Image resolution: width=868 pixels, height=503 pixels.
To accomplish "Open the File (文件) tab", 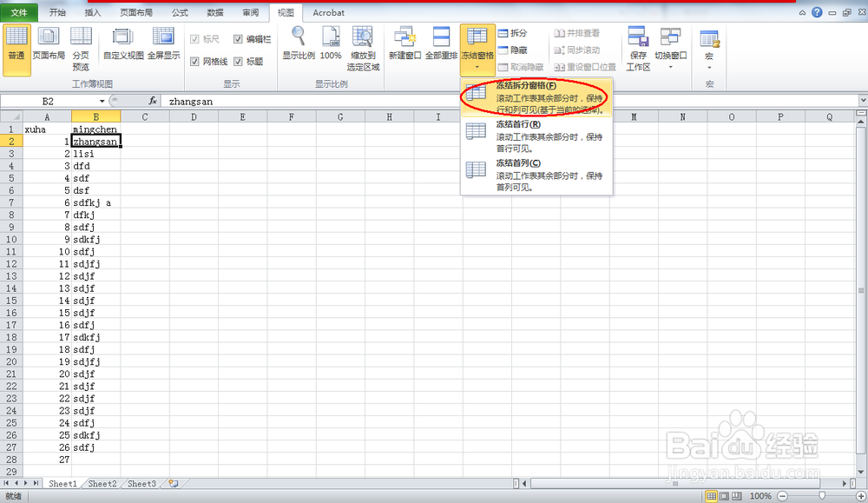I will point(19,12).
